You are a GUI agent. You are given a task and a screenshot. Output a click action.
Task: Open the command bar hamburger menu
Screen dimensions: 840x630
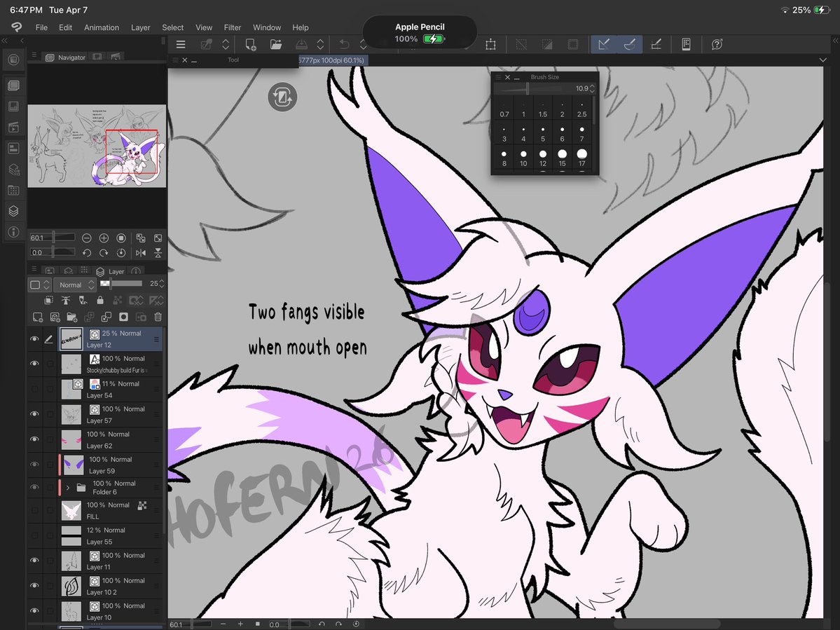click(181, 44)
